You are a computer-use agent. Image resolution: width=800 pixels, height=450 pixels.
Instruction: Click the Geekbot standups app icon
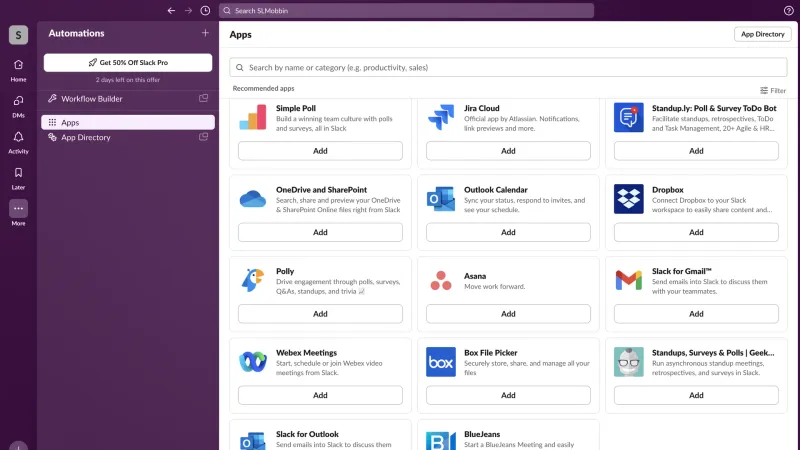(629, 362)
